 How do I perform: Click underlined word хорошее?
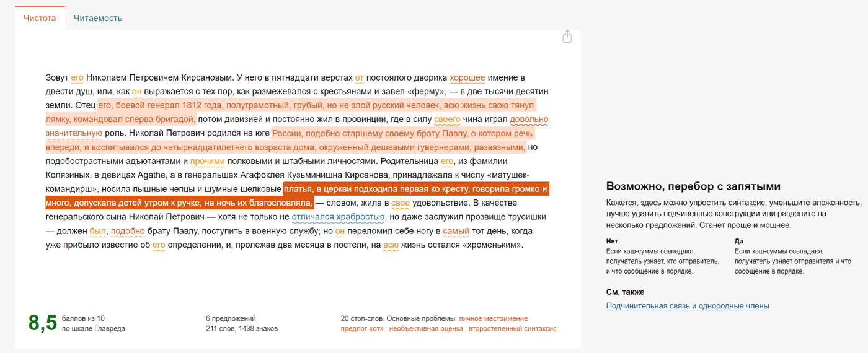(467, 77)
